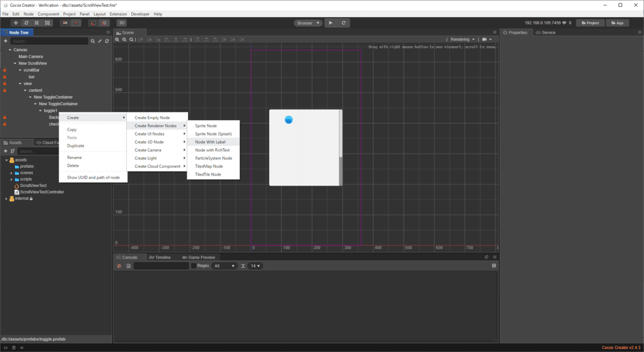This screenshot has width=644, height=352.
Task: Click the Refresh preview button
Action: click(x=343, y=23)
